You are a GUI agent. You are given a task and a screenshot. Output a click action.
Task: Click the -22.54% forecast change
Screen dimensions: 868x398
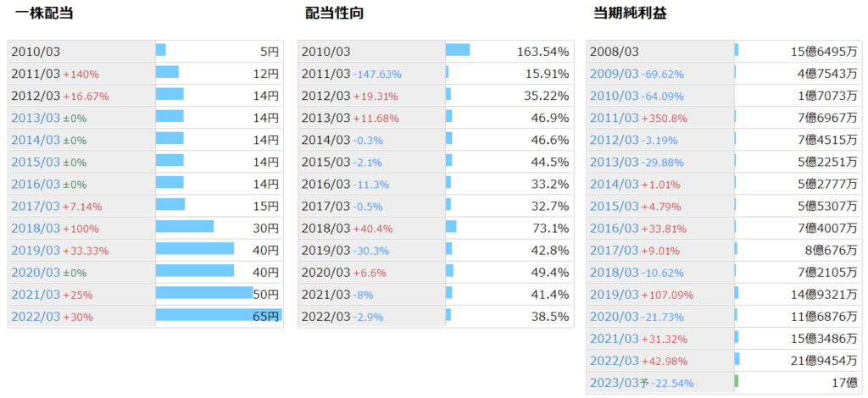click(672, 384)
